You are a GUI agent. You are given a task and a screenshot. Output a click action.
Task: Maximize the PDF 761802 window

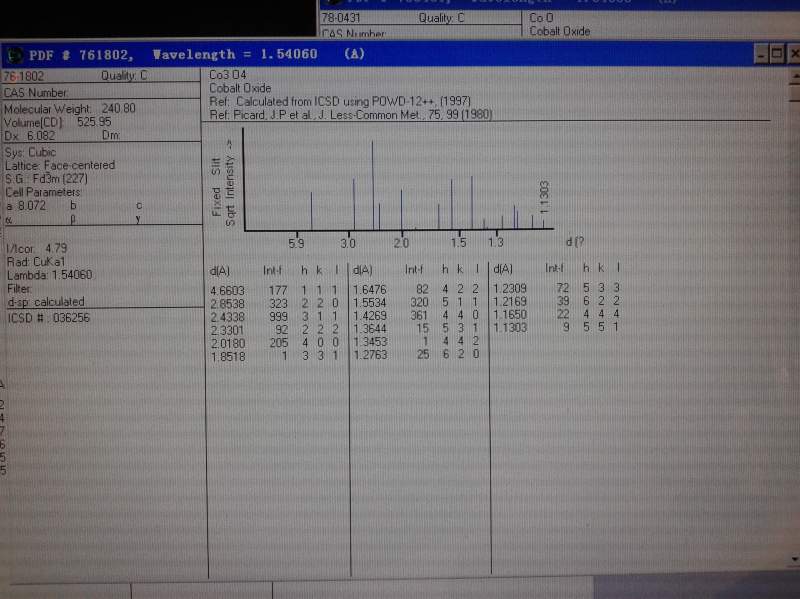coord(777,54)
